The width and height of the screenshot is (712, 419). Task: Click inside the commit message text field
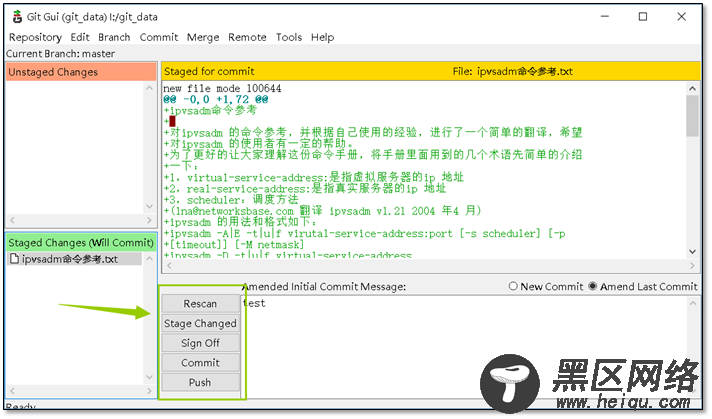(463, 345)
